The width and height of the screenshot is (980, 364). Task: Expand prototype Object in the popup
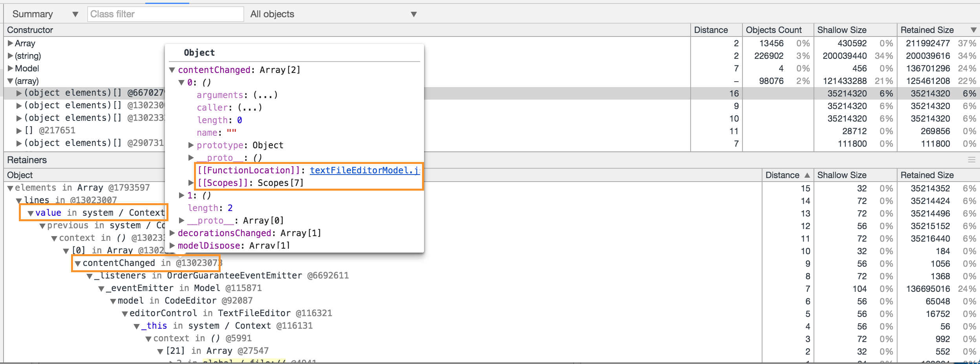190,145
